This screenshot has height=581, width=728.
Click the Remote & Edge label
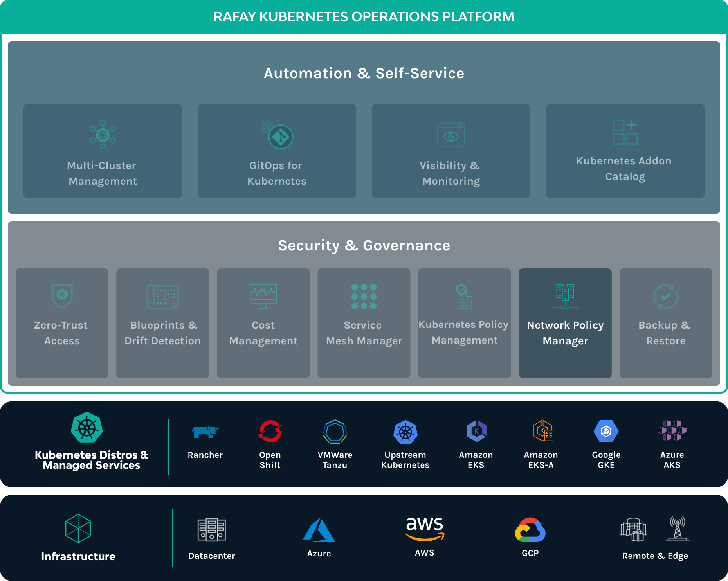click(655, 556)
